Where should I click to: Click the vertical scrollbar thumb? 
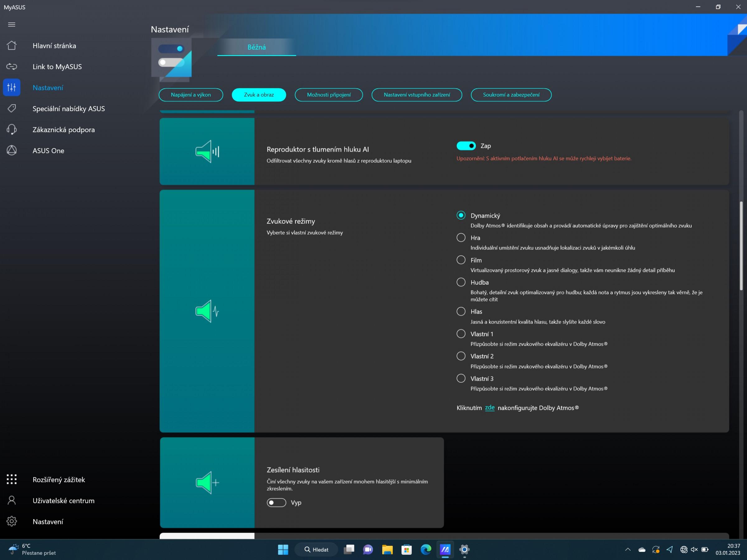[x=741, y=245]
